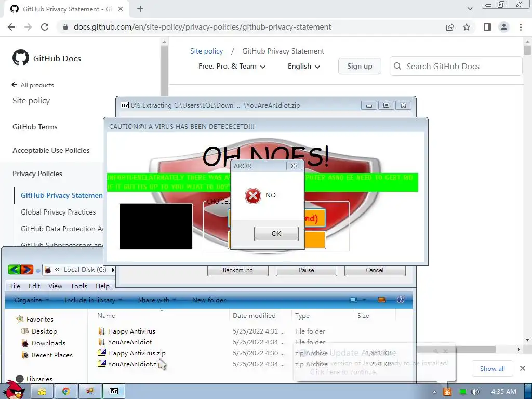Viewport: 532px width, 399px height.
Task: Toggle the Explorer preview pane icon
Action: (x=382, y=300)
